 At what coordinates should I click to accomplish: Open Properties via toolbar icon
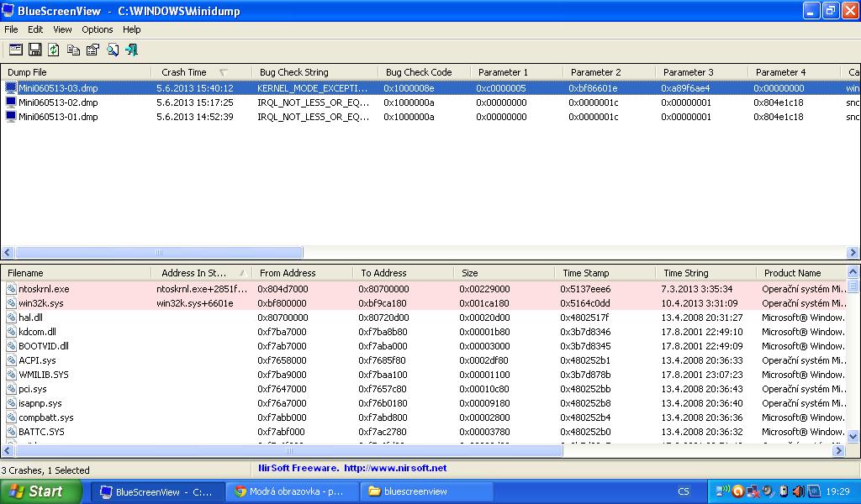point(92,50)
